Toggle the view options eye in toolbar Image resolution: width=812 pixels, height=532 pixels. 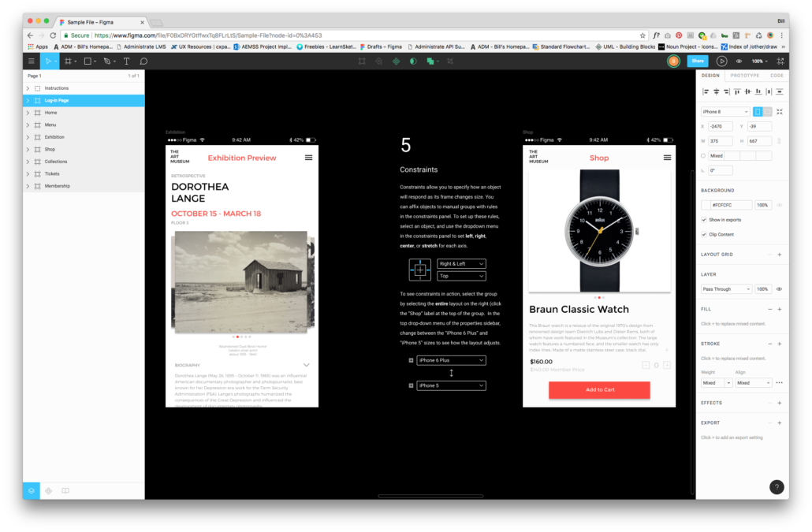point(739,61)
